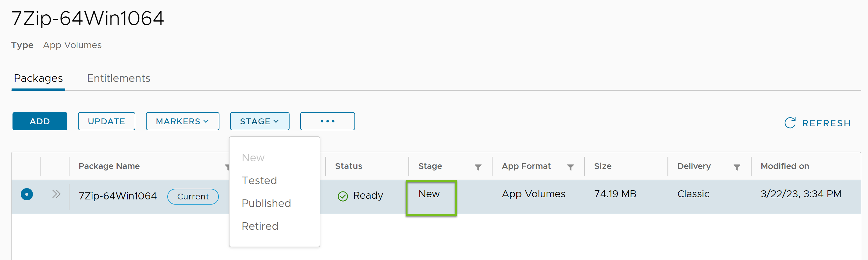Click the Size column header
Image resolution: width=868 pixels, height=260 pixels.
click(603, 166)
